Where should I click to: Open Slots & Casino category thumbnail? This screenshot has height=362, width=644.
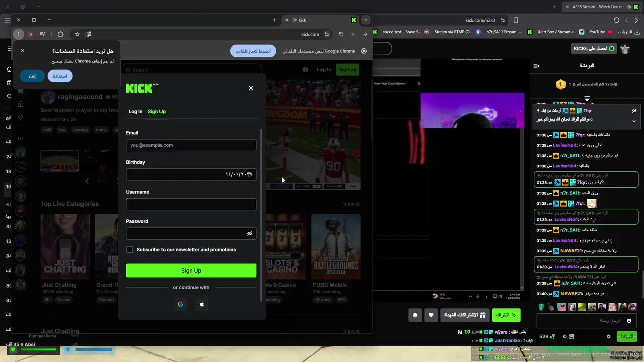[286, 246]
